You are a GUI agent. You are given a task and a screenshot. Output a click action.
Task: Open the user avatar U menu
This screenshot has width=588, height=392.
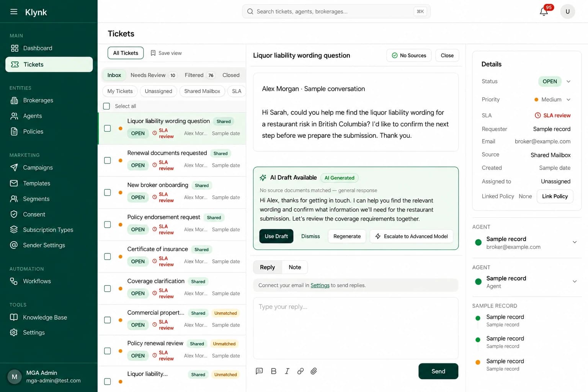coord(567,11)
